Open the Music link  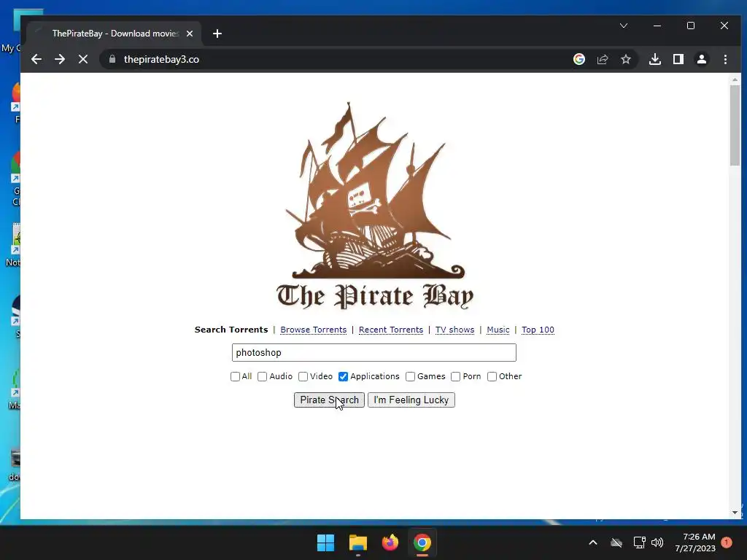pyautogui.click(x=498, y=330)
